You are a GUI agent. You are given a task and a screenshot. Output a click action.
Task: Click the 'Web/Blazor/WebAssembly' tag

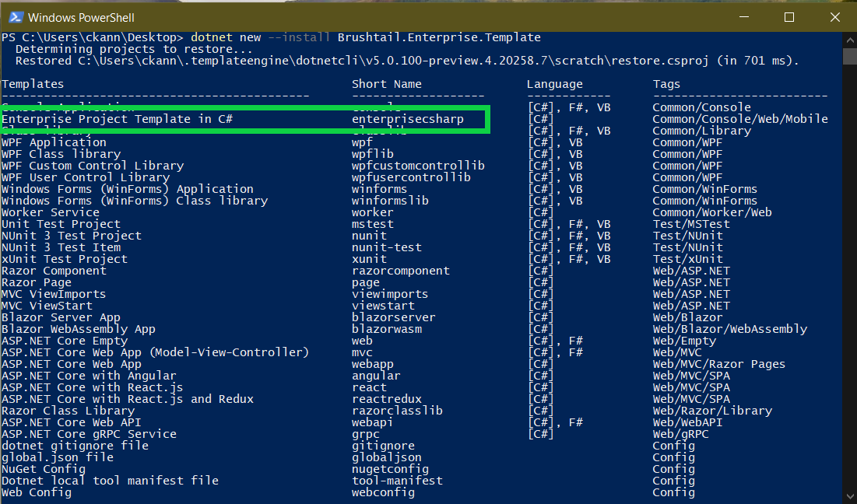point(729,329)
